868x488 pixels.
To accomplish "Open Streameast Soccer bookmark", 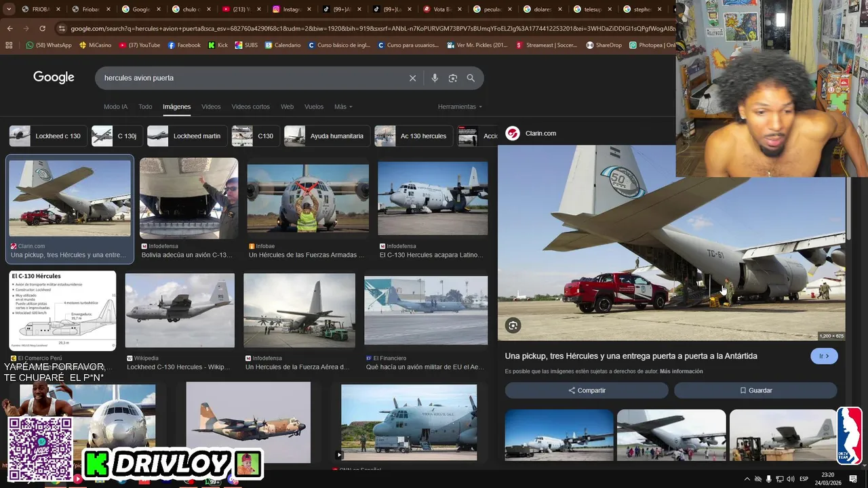I will coord(548,45).
